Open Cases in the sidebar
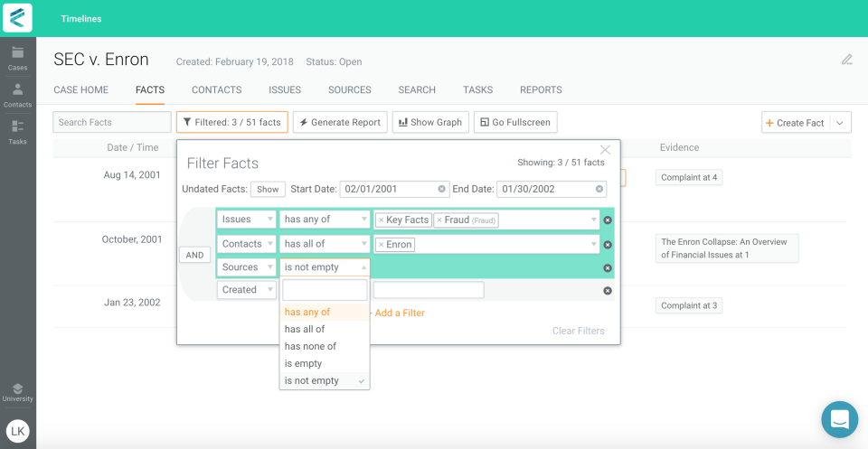This screenshot has height=449, width=868. pyautogui.click(x=18, y=59)
